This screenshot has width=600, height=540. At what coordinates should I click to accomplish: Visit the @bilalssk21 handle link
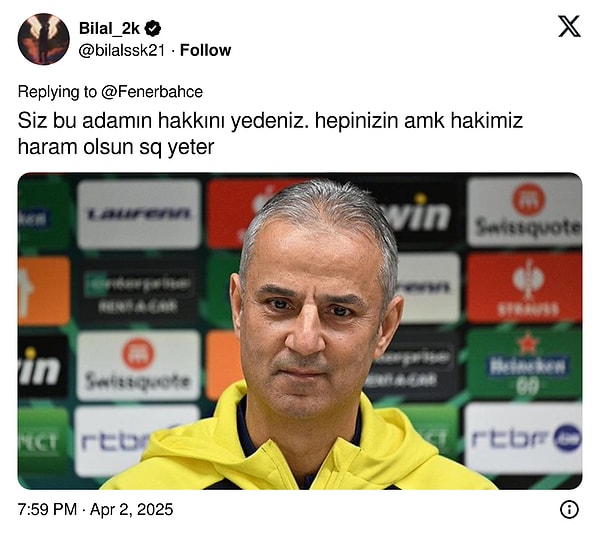point(122,50)
